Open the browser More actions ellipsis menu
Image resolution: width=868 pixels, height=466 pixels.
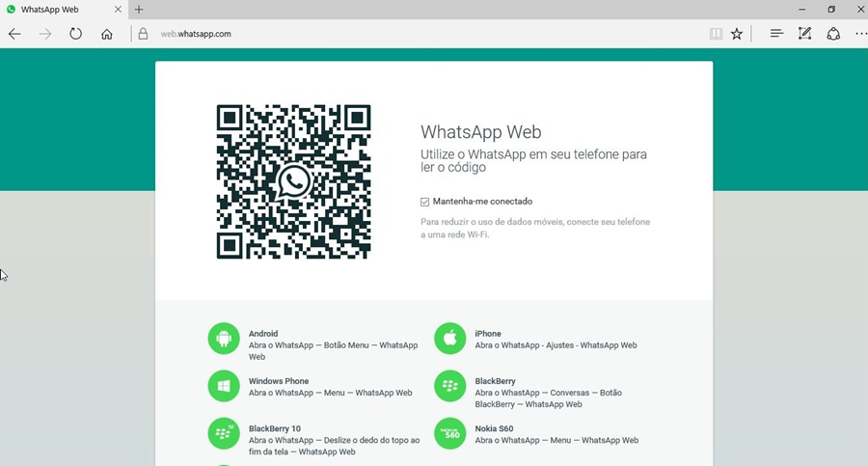[x=861, y=34]
